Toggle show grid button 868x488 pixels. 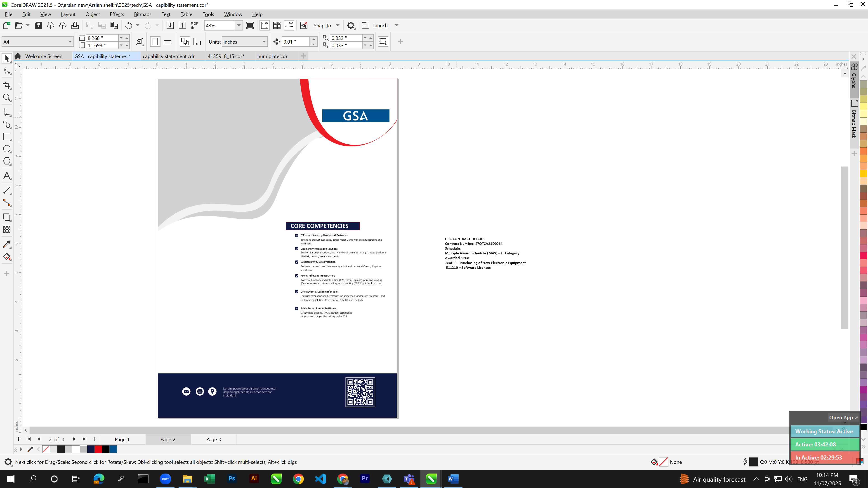click(277, 25)
